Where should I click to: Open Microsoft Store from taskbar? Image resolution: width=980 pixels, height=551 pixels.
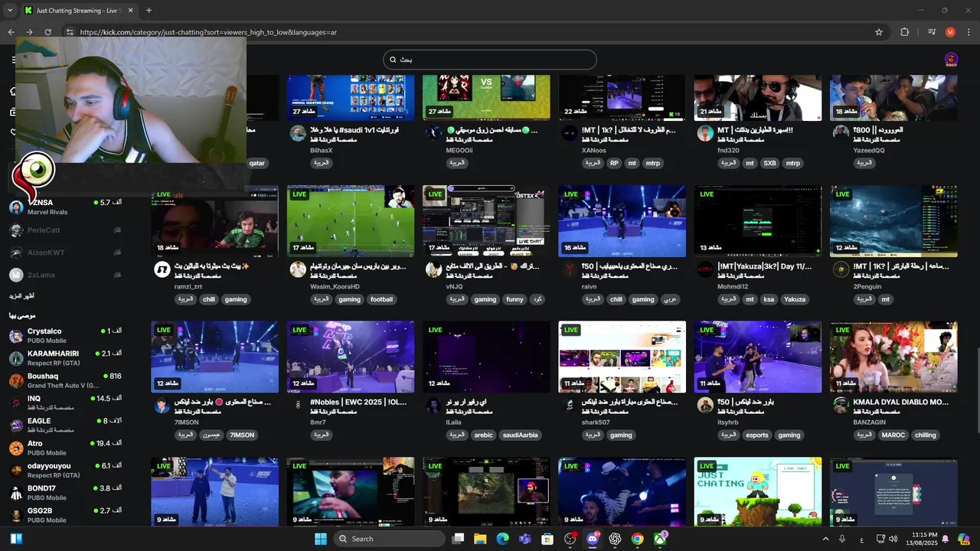[547, 539]
